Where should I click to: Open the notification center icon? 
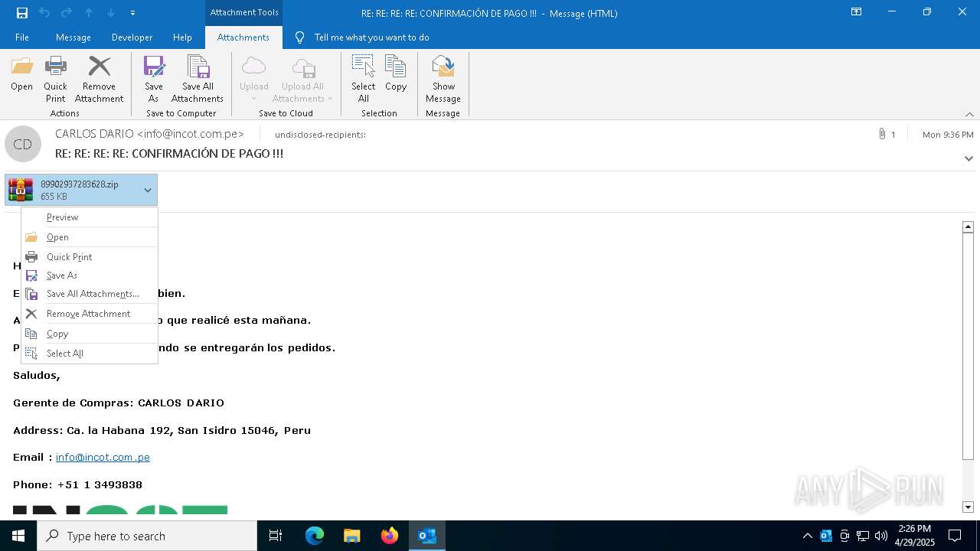pos(955,536)
